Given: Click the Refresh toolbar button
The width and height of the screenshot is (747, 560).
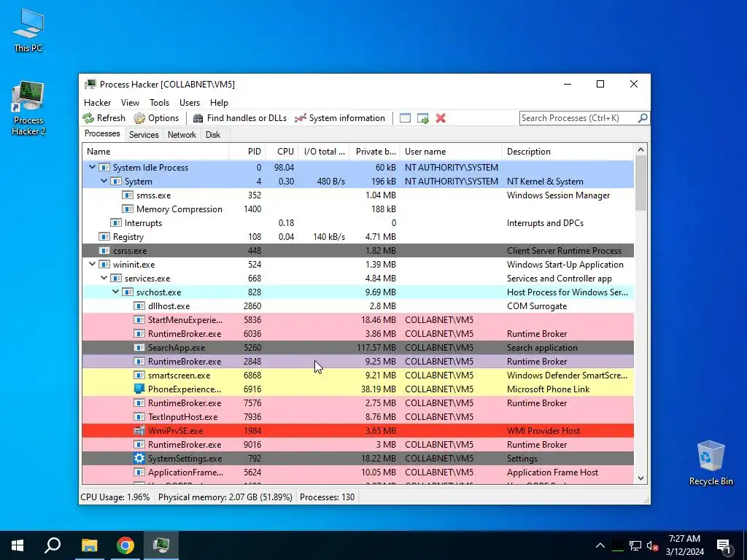Looking at the screenshot, I should point(104,118).
